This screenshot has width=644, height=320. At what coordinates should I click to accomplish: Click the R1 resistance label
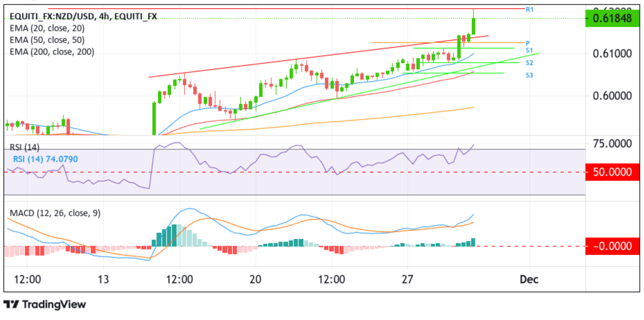tap(530, 9)
